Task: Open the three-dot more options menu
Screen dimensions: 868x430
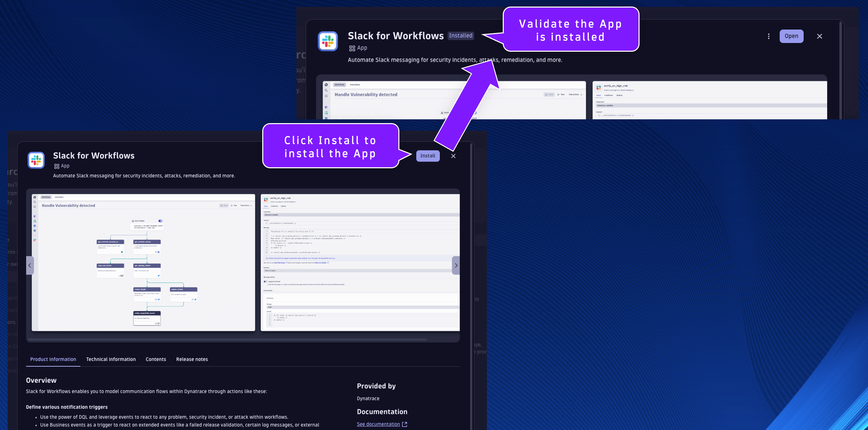Action: click(x=768, y=36)
